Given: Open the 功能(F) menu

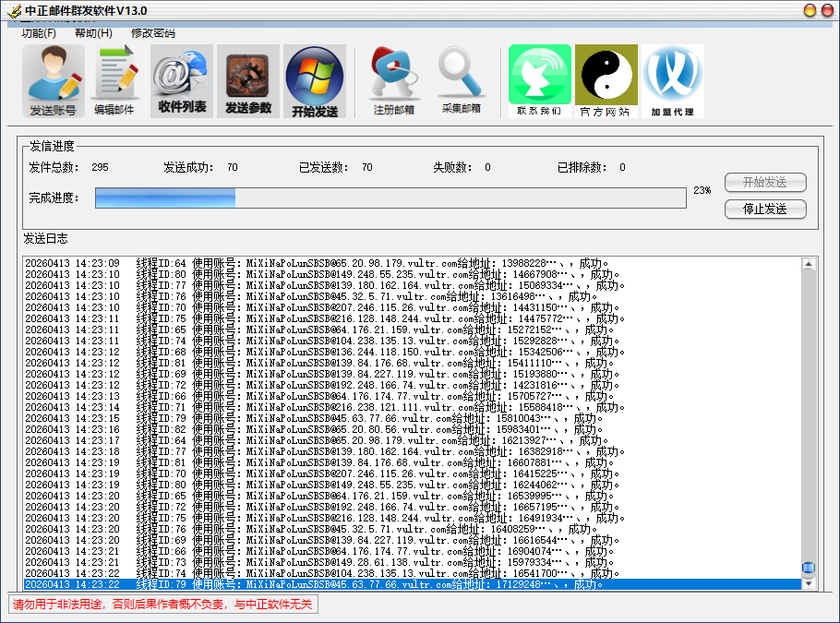Looking at the screenshot, I should 39,33.
